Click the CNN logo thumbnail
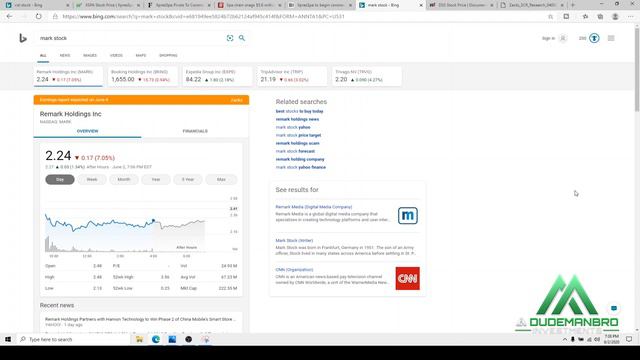This screenshot has width=640, height=360. tap(407, 278)
